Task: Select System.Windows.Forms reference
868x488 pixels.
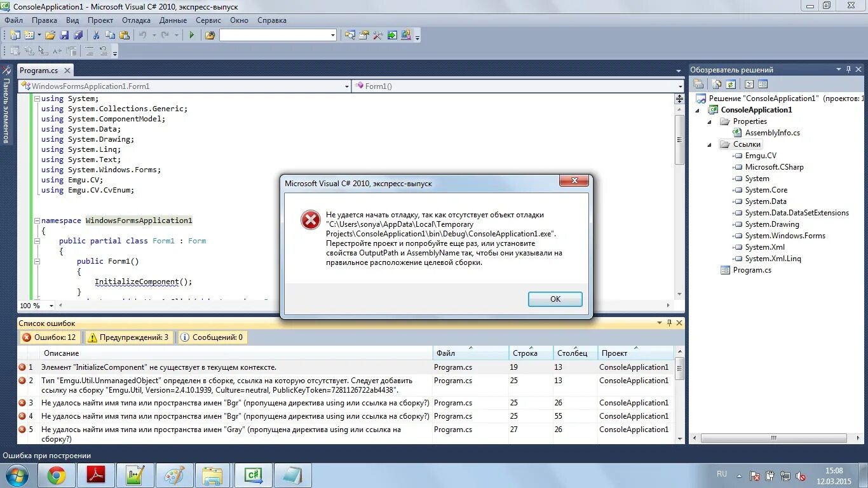Action: point(779,236)
